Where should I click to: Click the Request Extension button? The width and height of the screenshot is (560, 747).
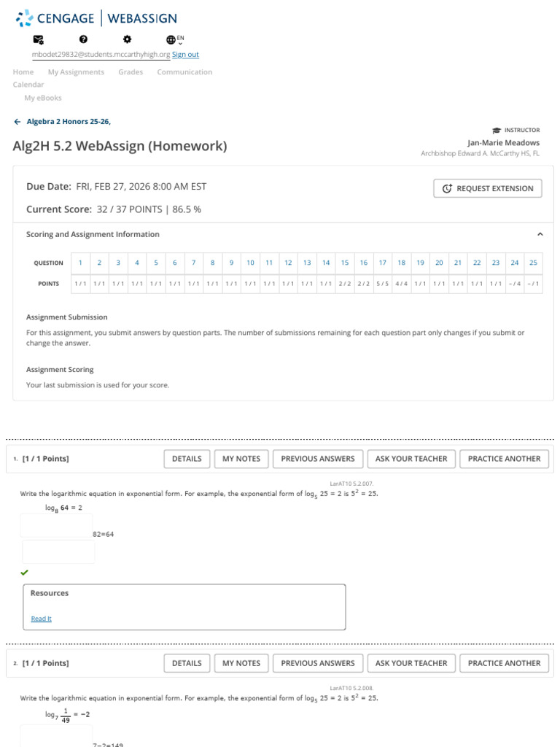(x=488, y=188)
